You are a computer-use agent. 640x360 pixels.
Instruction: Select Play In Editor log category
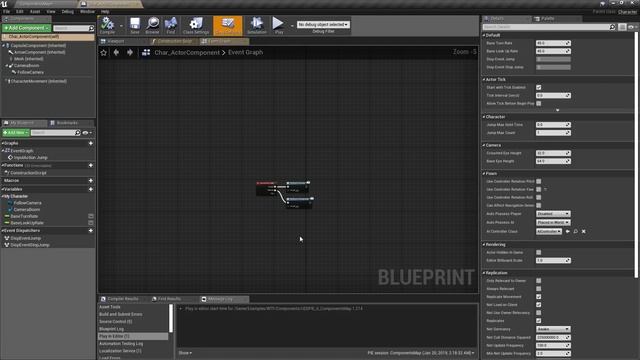133,336
